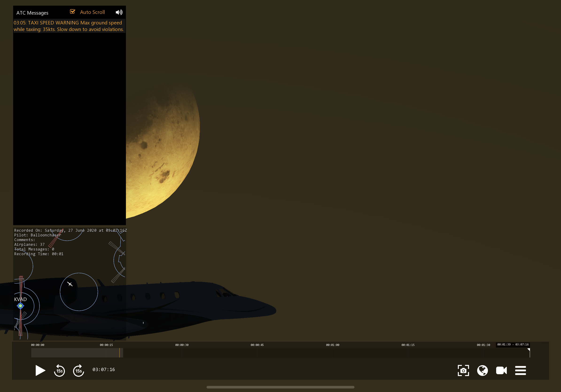Screen dimensions: 561x392
Task: Click the orange playhead on timeline
Action: click(120, 353)
